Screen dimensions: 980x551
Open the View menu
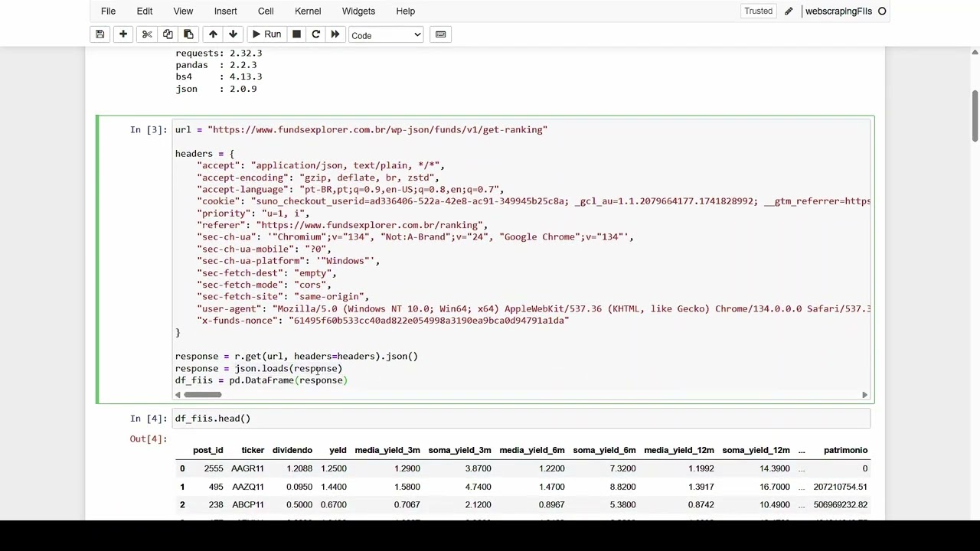point(183,11)
